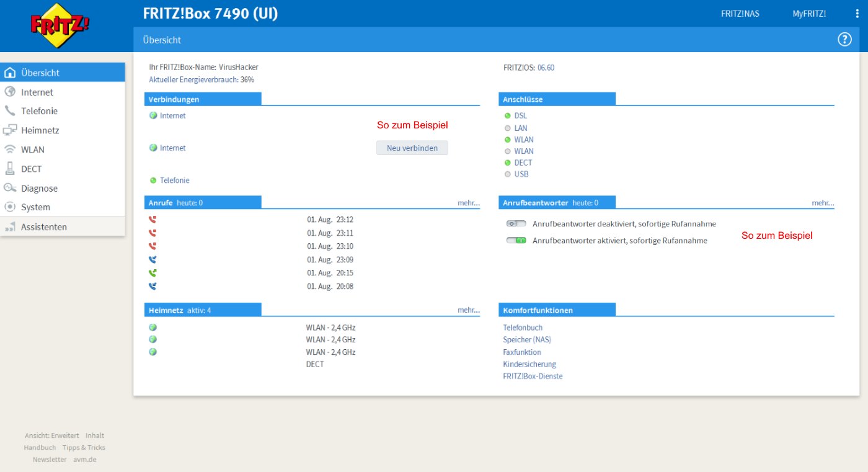
Task: Click the Heimnetz monitor icon in sidebar
Action: click(x=10, y=130)
